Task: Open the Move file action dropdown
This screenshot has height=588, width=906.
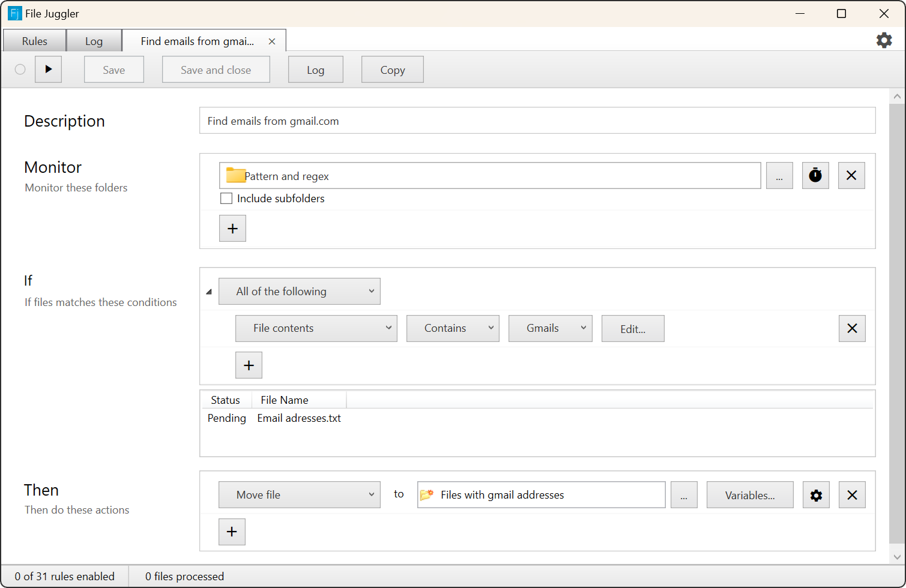Action: 300,495
